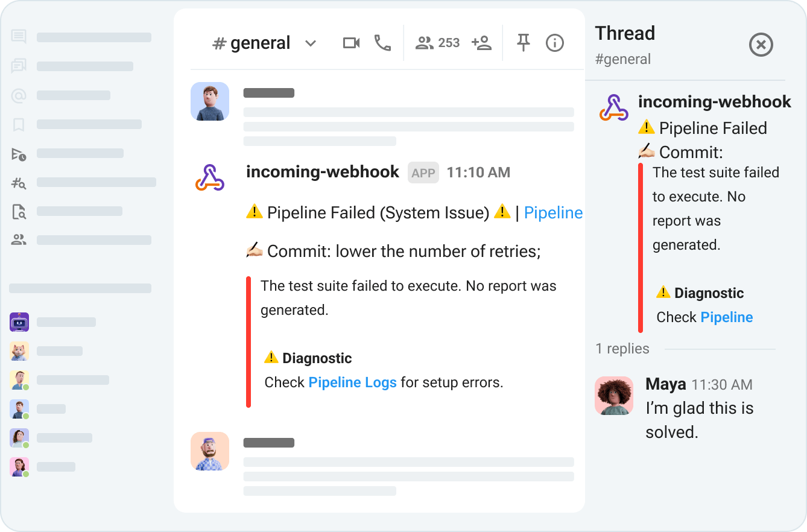View scheduled messages via the send-with-clock icon
Screen dimensions: 807x532
coord(19,153)
